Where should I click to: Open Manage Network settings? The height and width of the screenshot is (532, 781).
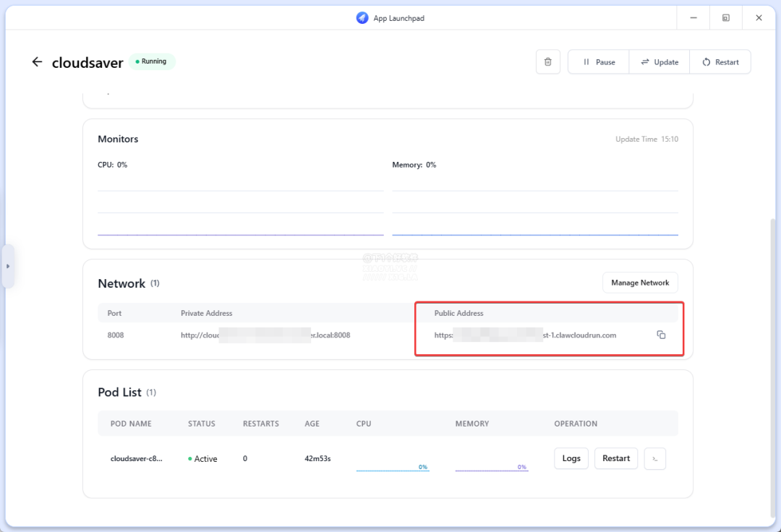coord(640,283)
